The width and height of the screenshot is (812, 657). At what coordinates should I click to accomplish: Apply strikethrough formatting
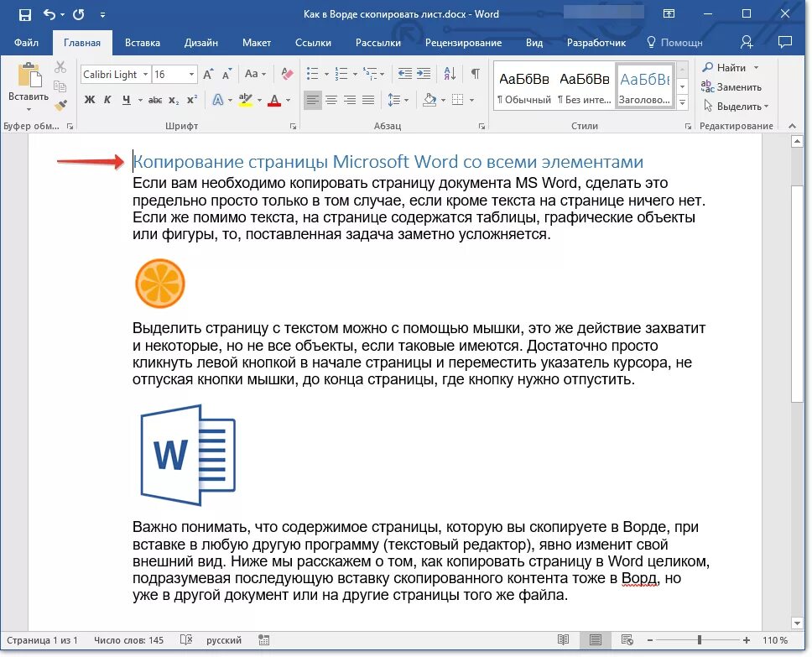pos(155,100)
